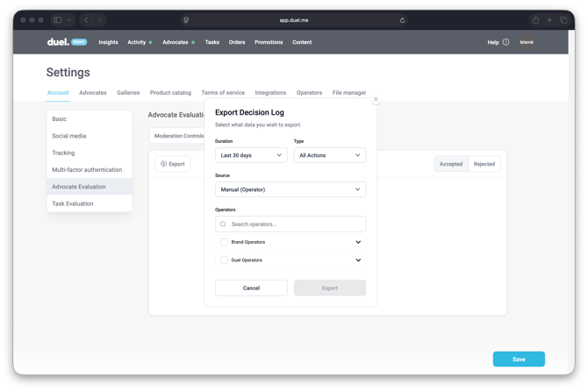Check the Brand Operators checkbox
Screen dimensions: 588x391
tap(224, 242)
